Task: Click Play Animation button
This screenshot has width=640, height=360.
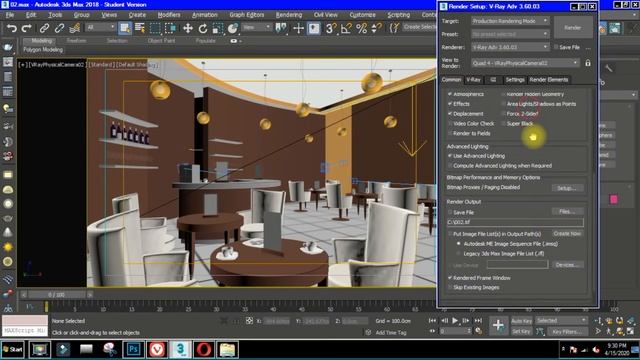Action: point(455,321)
